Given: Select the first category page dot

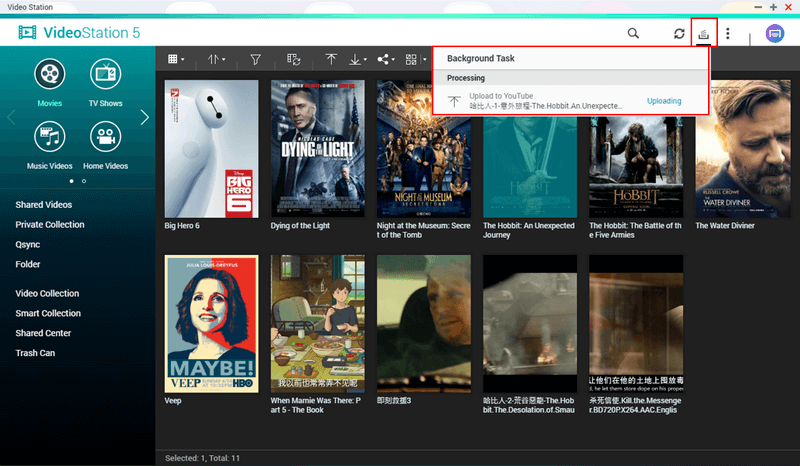Looking at the screenshot, I should pyautogui.click(x=71, y=181).
